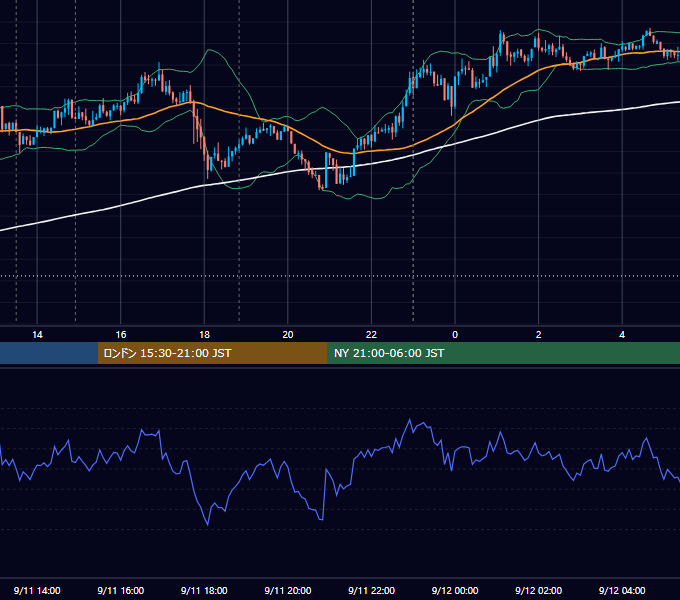Click the 2 hour label on price chart axis
The image size is (680, 600).
point(539,335)
